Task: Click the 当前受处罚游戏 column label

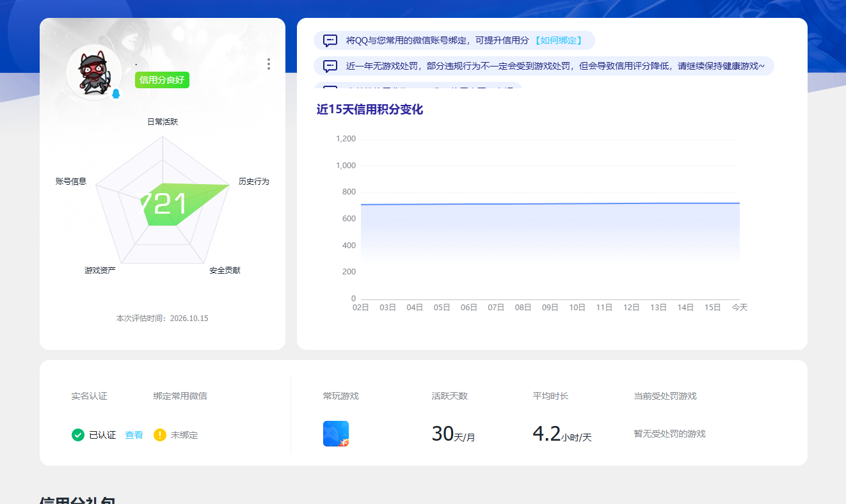Action: 665,396
